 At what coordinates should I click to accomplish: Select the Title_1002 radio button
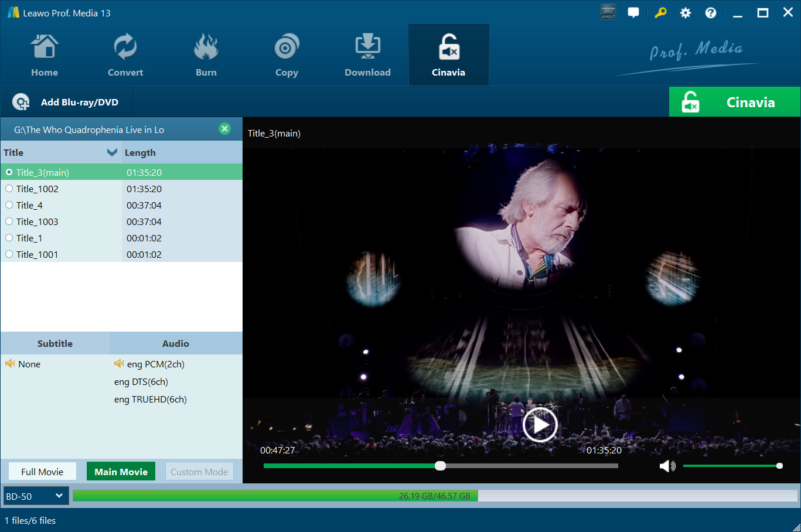[9, 189]
